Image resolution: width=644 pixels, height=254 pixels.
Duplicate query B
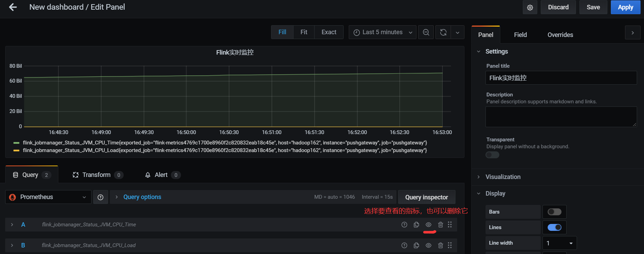pos(416,245)
